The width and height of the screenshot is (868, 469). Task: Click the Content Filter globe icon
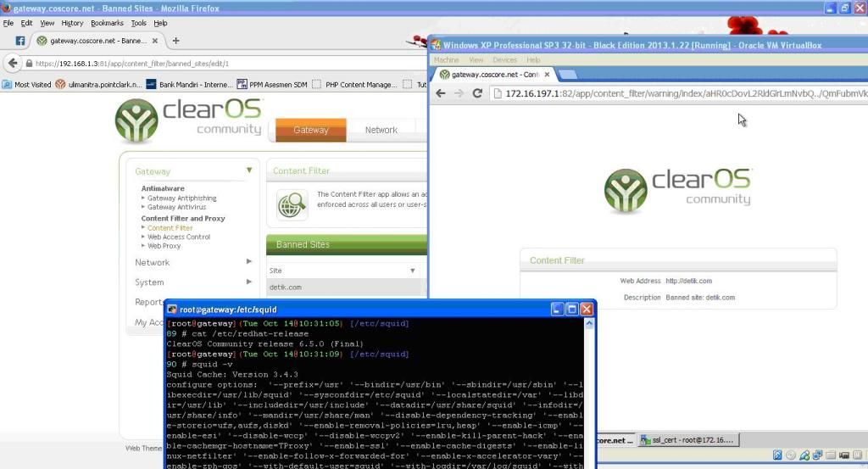tap(292, 205)
